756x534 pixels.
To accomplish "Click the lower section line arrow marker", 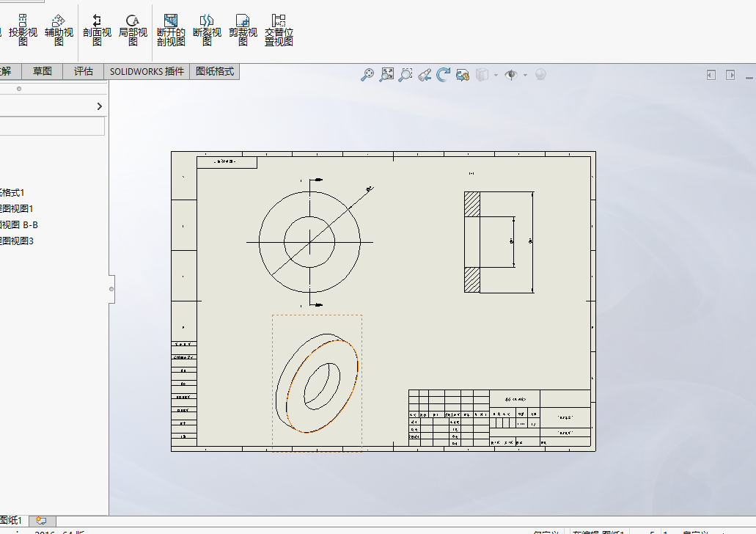I will click(x=317, y=305).
